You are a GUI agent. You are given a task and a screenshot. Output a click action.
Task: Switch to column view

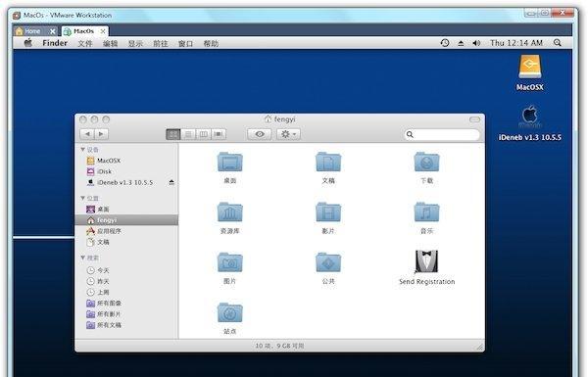pyautogui.click(x=204, y=134)
